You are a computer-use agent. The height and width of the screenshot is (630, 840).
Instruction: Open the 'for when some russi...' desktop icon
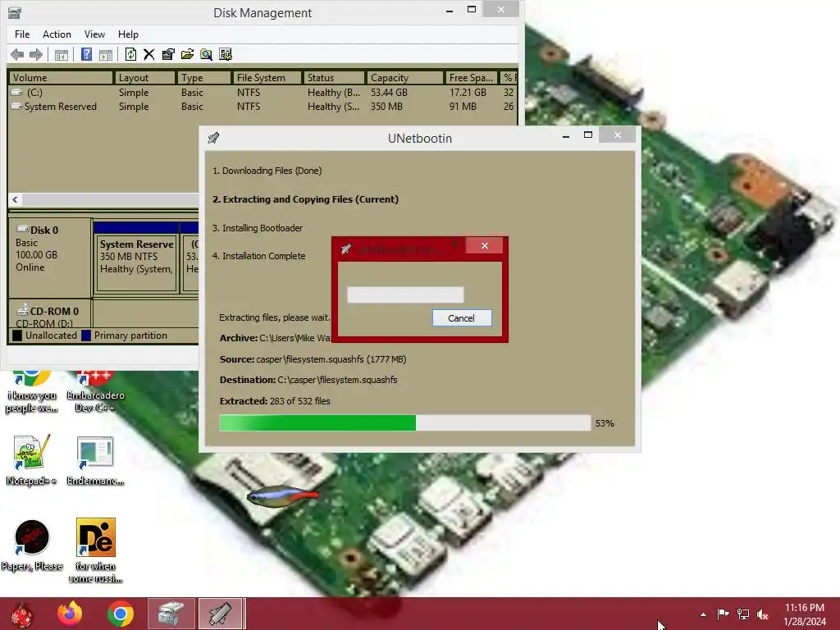[95, 550]
